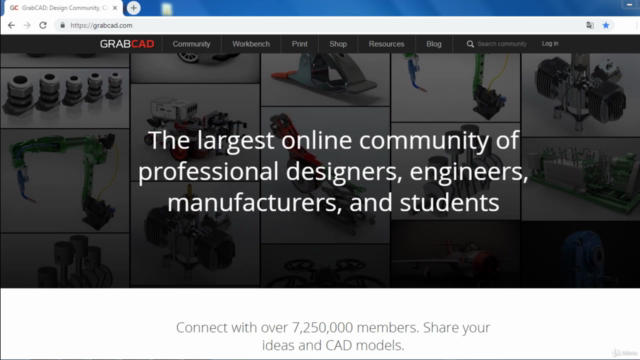The height and width of the screenshot is (360, 640).
Task: Open the Community menu
Action: tap(191, 44)
